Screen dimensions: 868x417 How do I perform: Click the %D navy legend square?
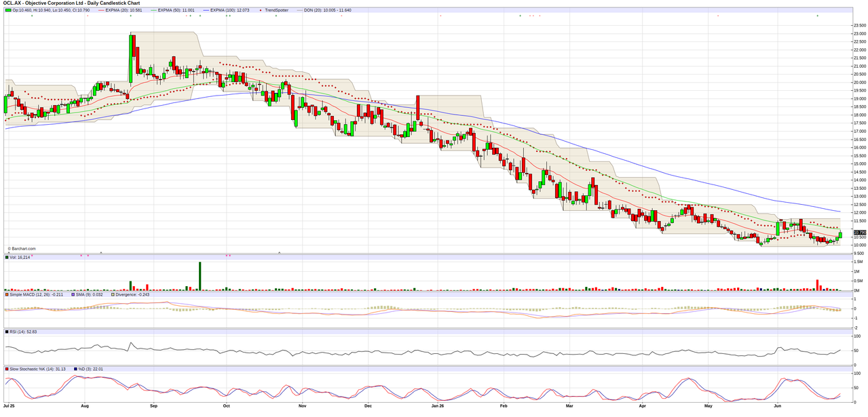tap(75, 369)
